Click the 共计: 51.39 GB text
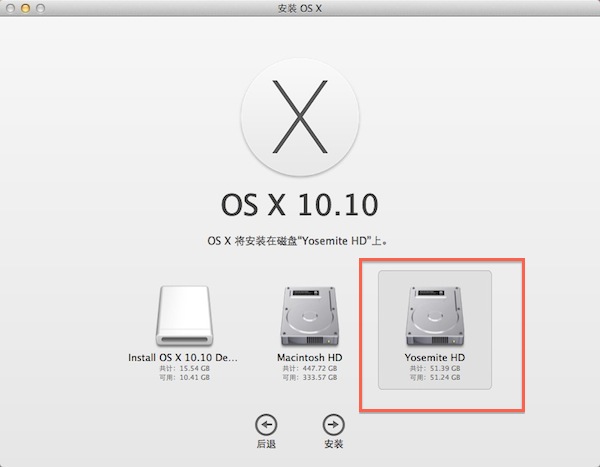The image size is (600, 467). pyautogui.click(x=435, y=369)
